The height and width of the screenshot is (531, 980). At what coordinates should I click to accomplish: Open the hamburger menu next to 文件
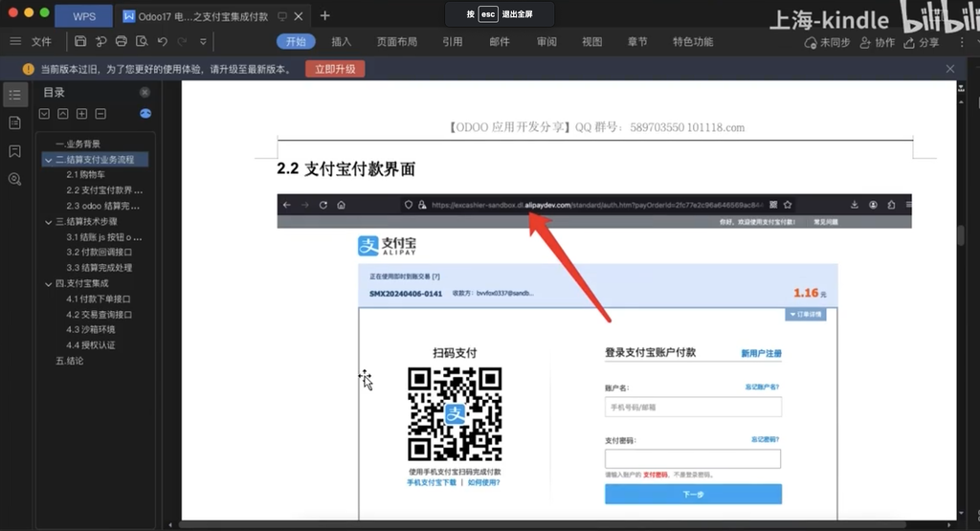point(15,41)
